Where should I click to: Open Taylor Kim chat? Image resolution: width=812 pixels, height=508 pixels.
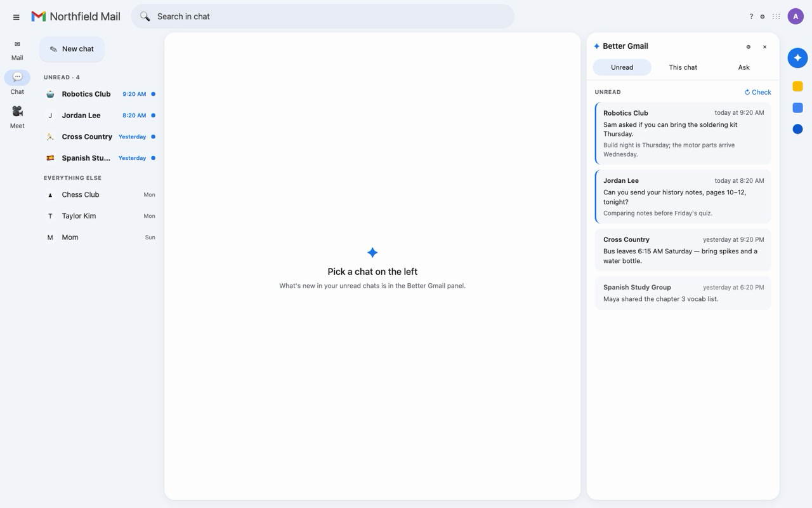[100, 216]
